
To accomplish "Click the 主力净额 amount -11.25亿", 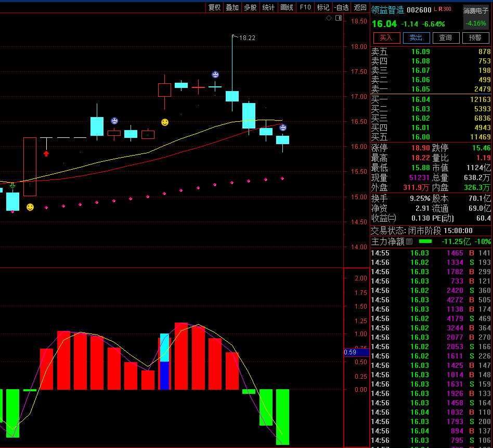I will point(456,241).
